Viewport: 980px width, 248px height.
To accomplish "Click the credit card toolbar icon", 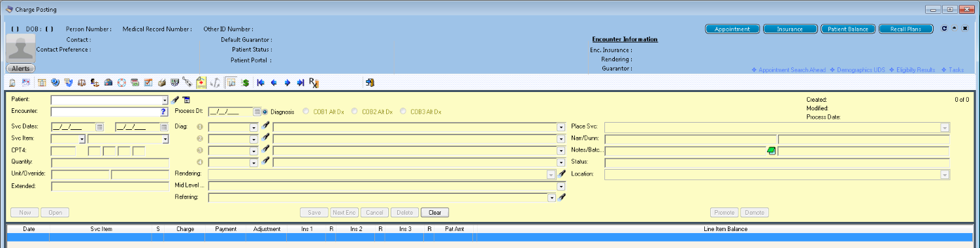I will pyautogui.click(x=135, y=83).
